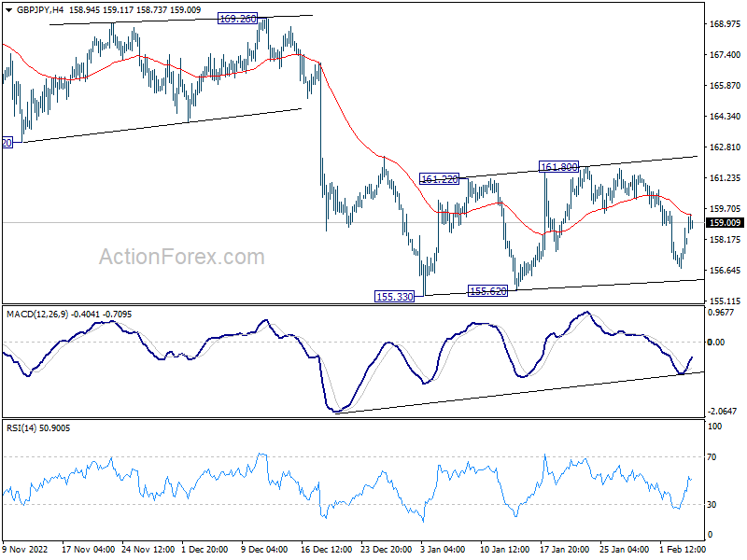Screen dimensions: 747x560
Task: Click time axis label 1 Dec 20:00
Action: (x=204, y=550)
